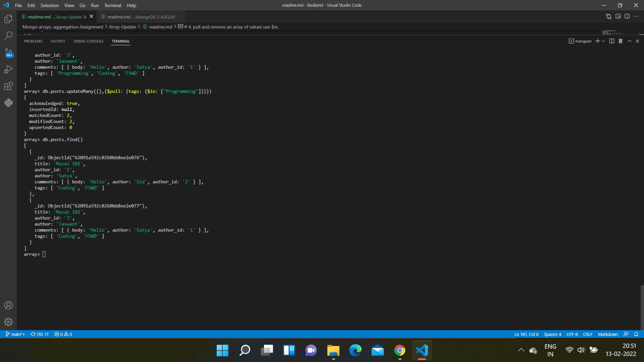Open the editor more actions ellipsis menu
The image size is (644, 362).
(x=636, y=16)
